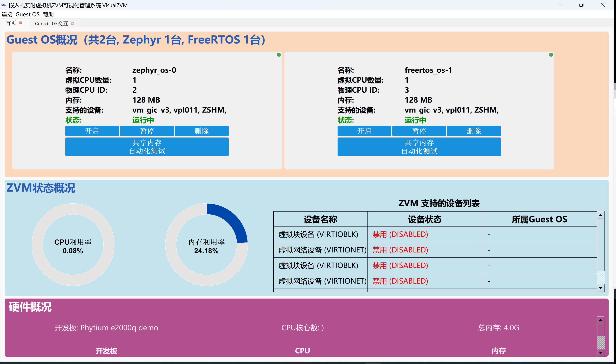The width and height of the screenshot is (616, 364).
Task: Click 硬件概况 scrollbar up arrow
Action: (x=601, y=320)
